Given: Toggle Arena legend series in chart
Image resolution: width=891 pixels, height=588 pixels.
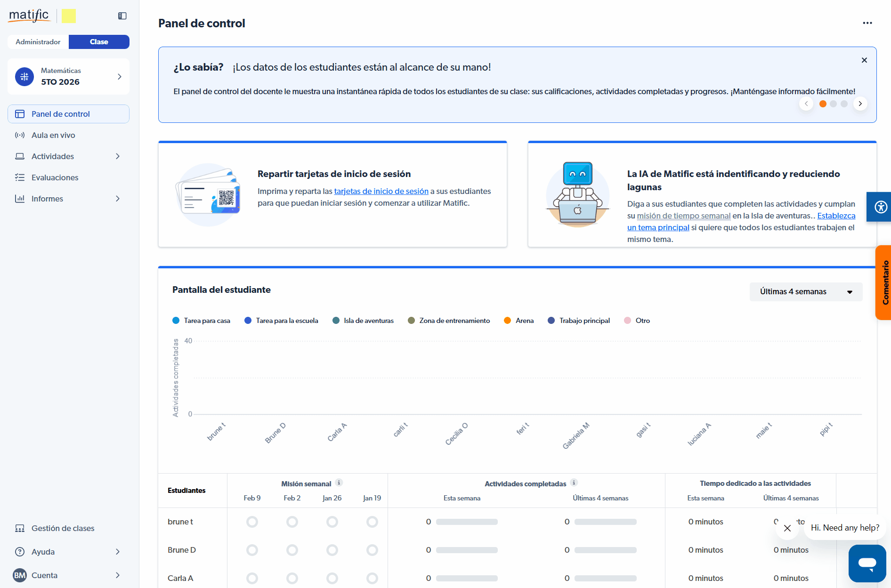Looking at the screenshot, I should click(x=519, y=321).
